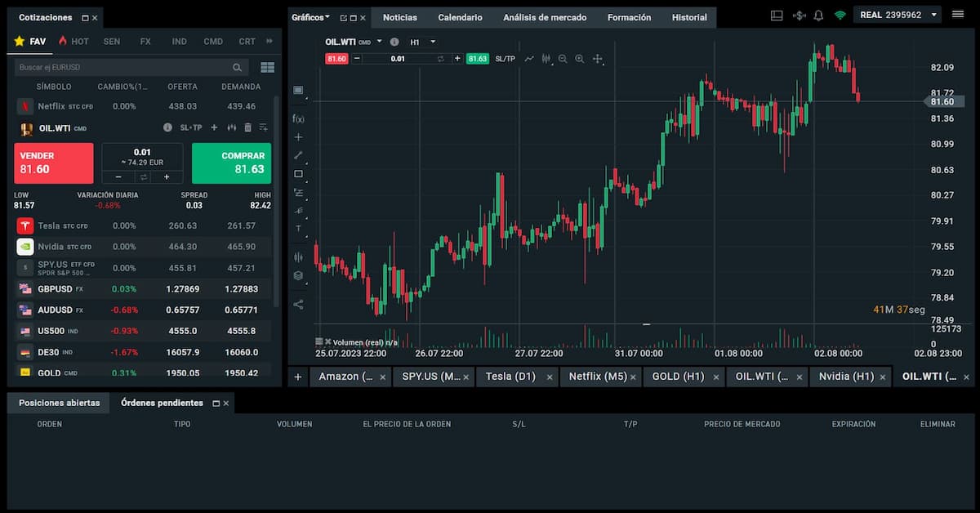Open a new order with the watchlist plus icon

point(214,127)
